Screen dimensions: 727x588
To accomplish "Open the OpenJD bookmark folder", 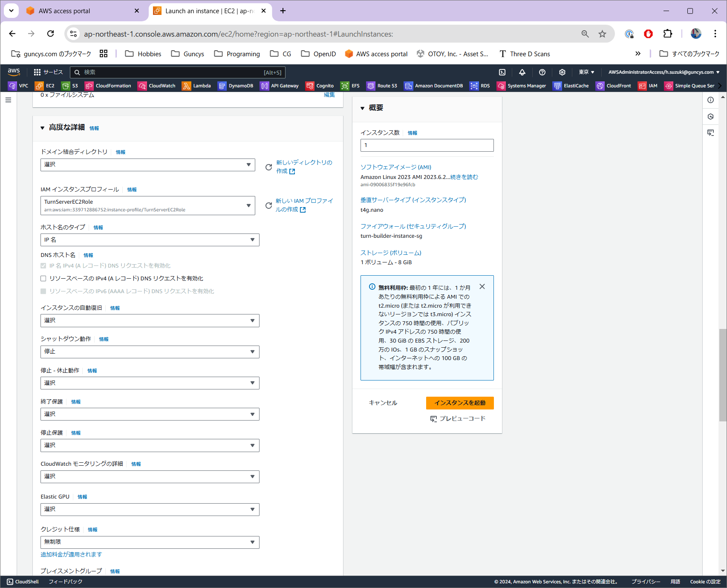I will pos(318,54).
